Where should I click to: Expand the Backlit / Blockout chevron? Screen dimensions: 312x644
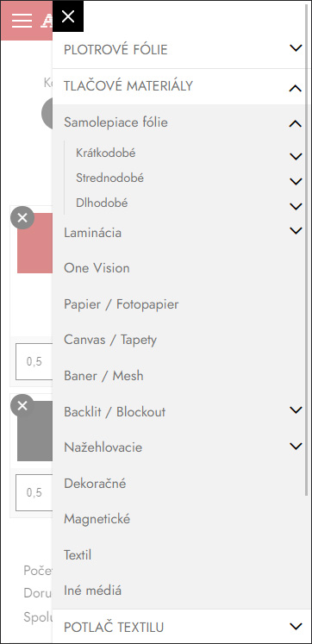pos(296,410)
